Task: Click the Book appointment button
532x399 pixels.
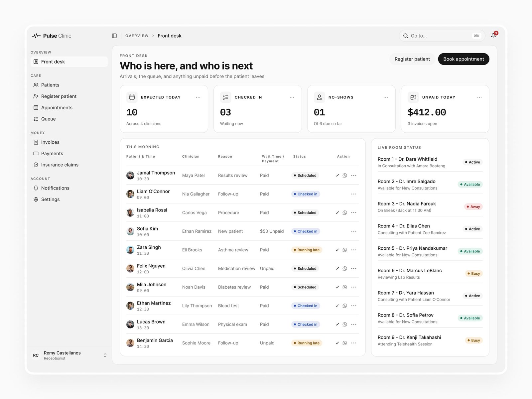Action: (x=464, y=59)
